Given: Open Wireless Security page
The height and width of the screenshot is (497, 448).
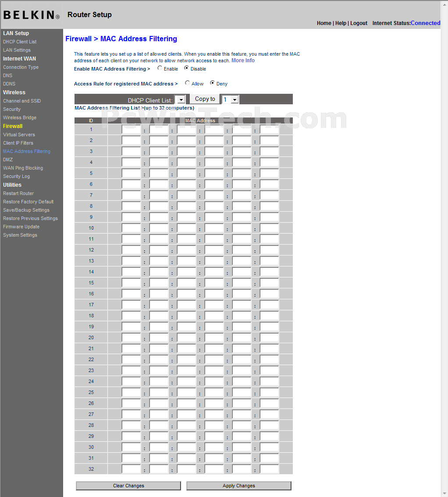Looking at the screenshot, I should click(12, 109).
